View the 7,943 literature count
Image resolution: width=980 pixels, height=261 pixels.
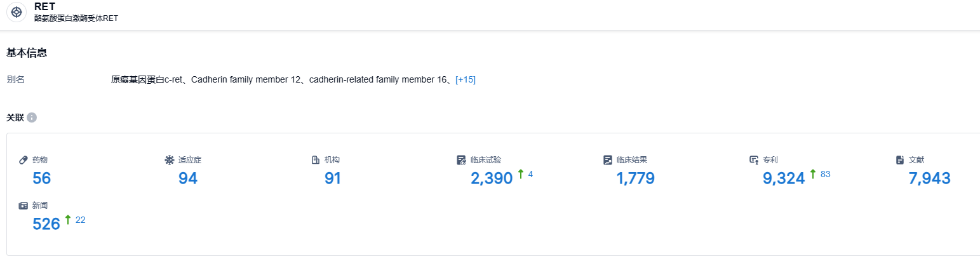[929, 178]
